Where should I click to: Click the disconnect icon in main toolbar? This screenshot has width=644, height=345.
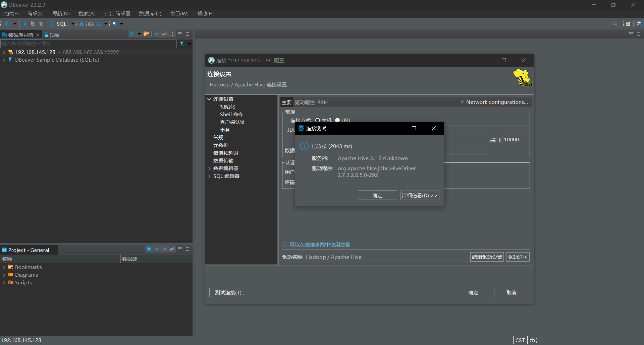(x=41, y=24)
